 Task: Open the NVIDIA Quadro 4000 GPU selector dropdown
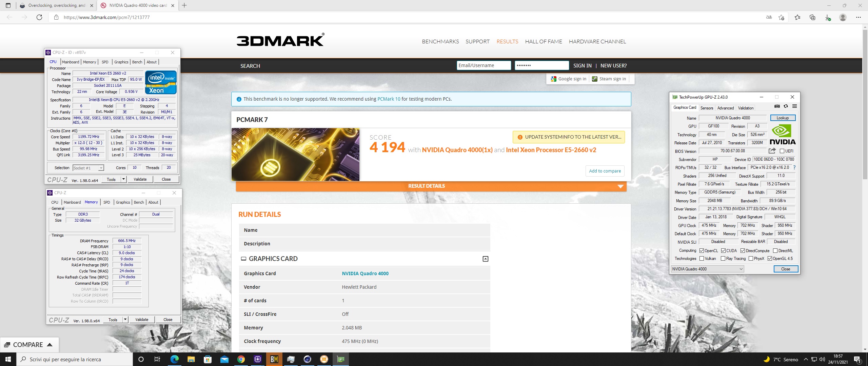[x=707, y=269]
